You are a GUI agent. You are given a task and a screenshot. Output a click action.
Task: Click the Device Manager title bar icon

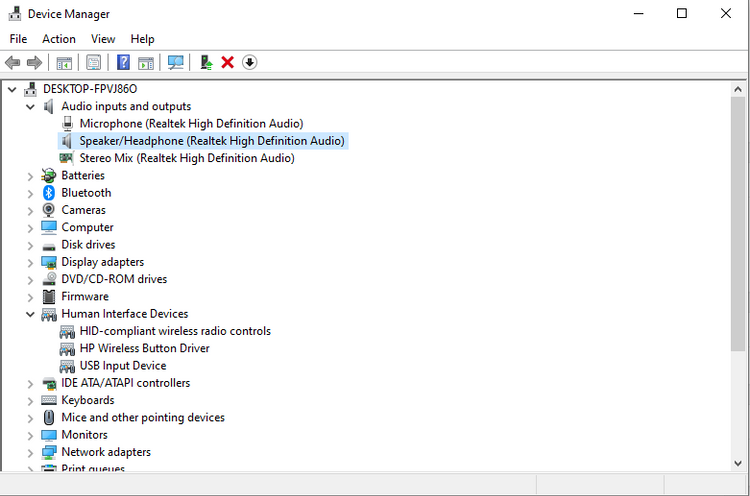[x=15, y=14]
